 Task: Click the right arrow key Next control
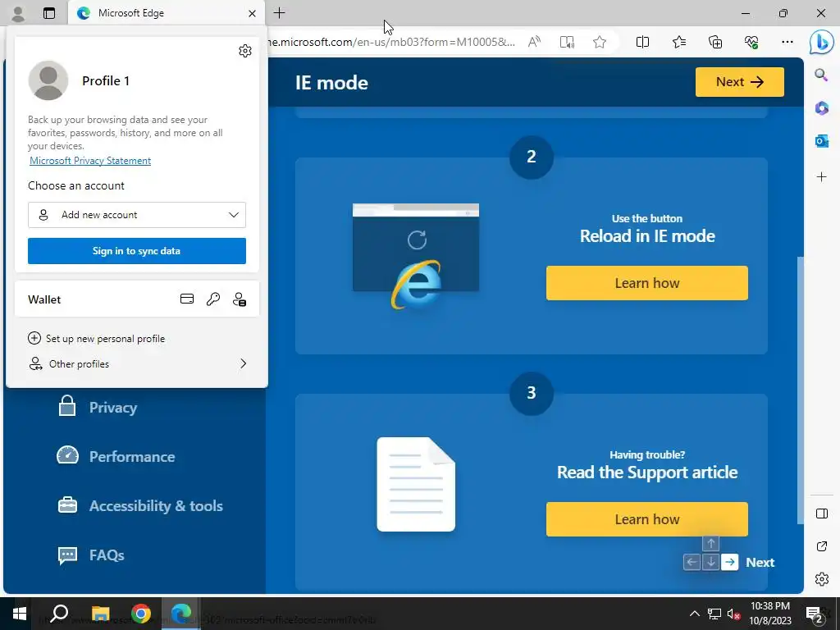(x=729, y=562)
